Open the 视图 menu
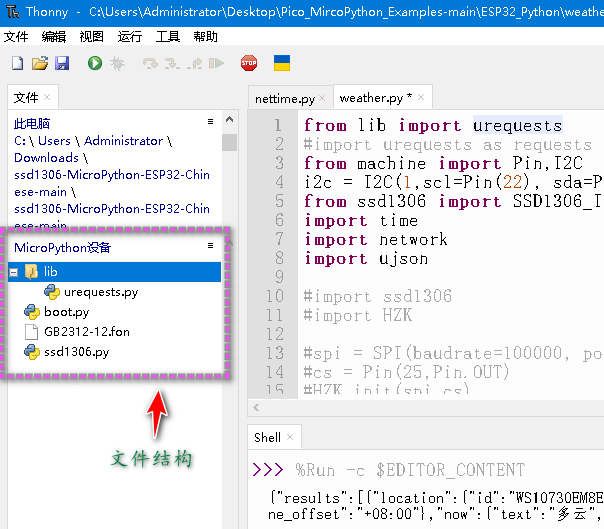 pyautogui.click(x=91, y=37)
